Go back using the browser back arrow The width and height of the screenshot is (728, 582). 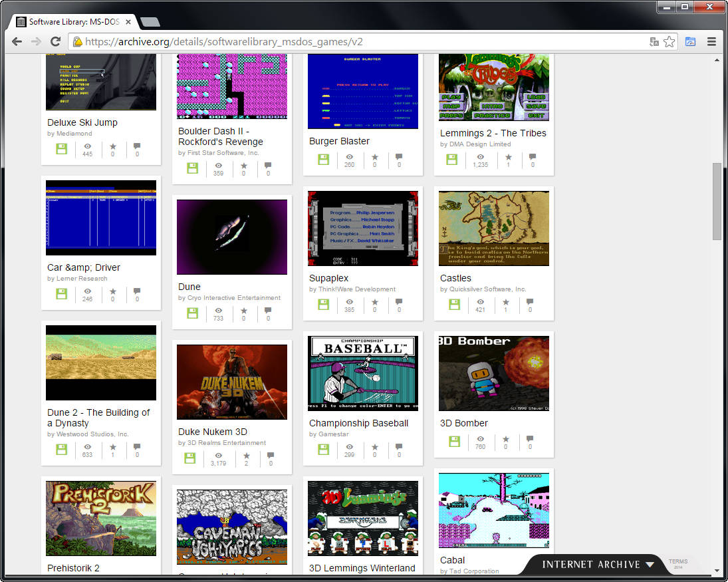[x=17, y=42]
